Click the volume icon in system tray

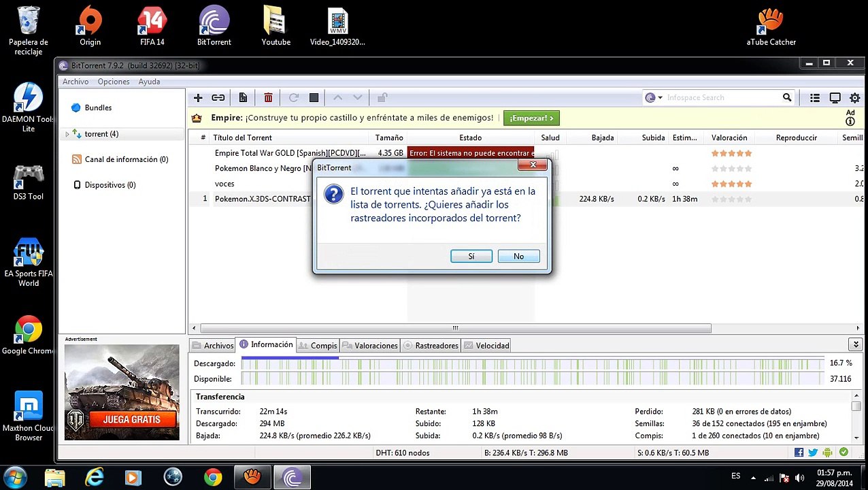(799, 477)
